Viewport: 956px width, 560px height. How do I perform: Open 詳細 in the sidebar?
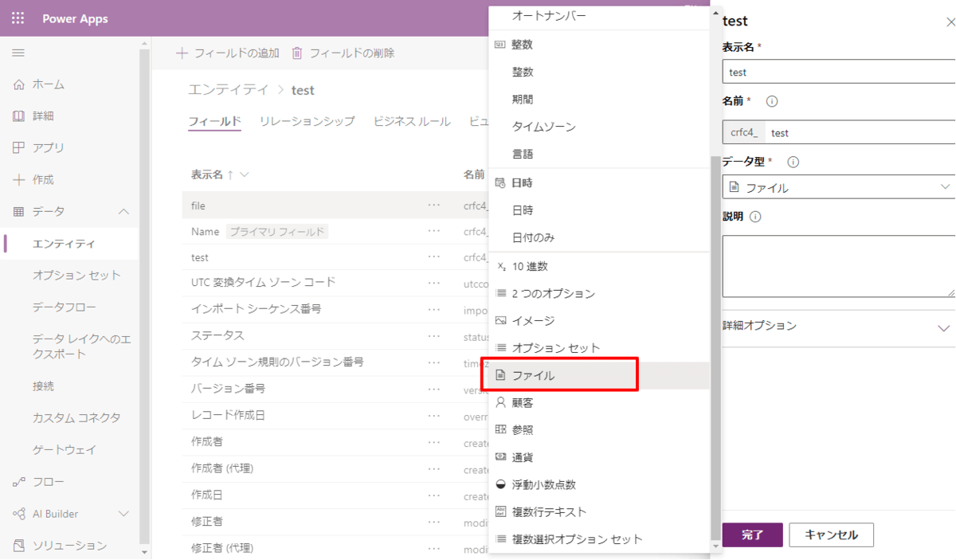(43, 116)
